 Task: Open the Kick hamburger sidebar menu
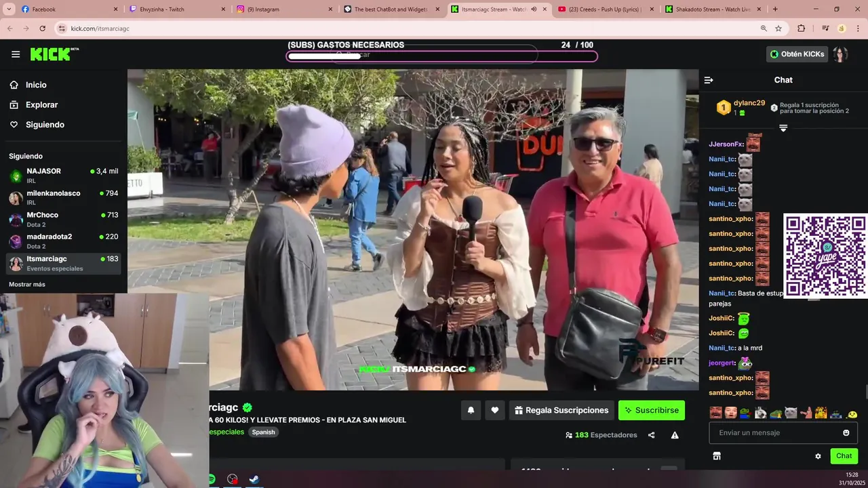coord(16,54)
